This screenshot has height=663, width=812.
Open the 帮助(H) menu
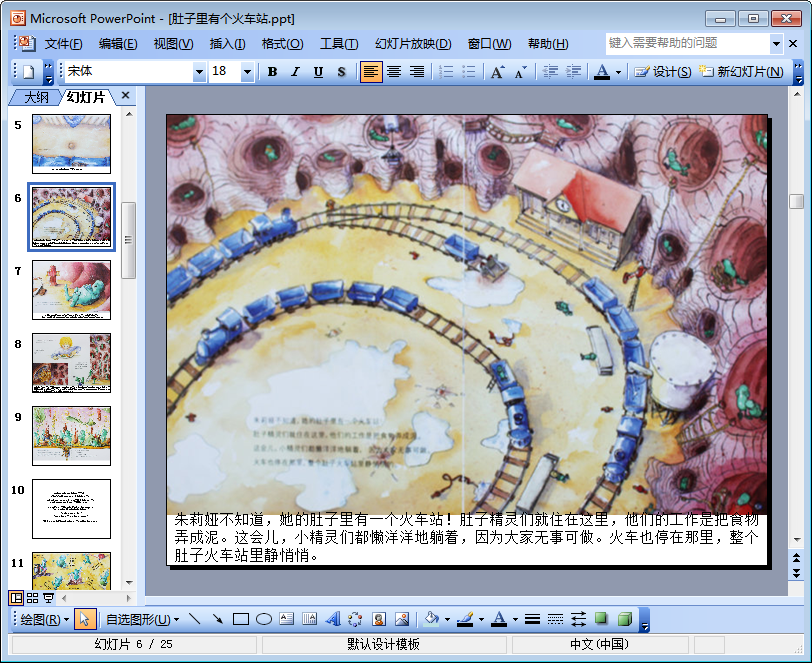(x=548, y=44)
